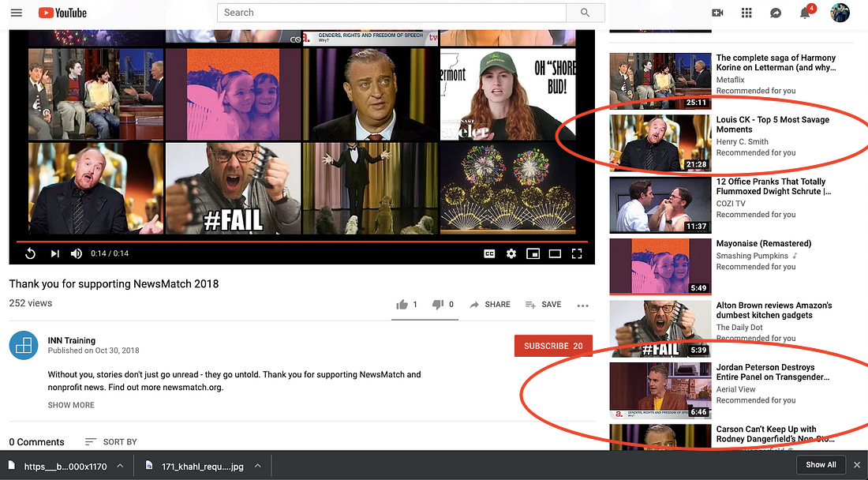Open the messages share icon
This screenshot has width=868, height=480.
[776, 13]
